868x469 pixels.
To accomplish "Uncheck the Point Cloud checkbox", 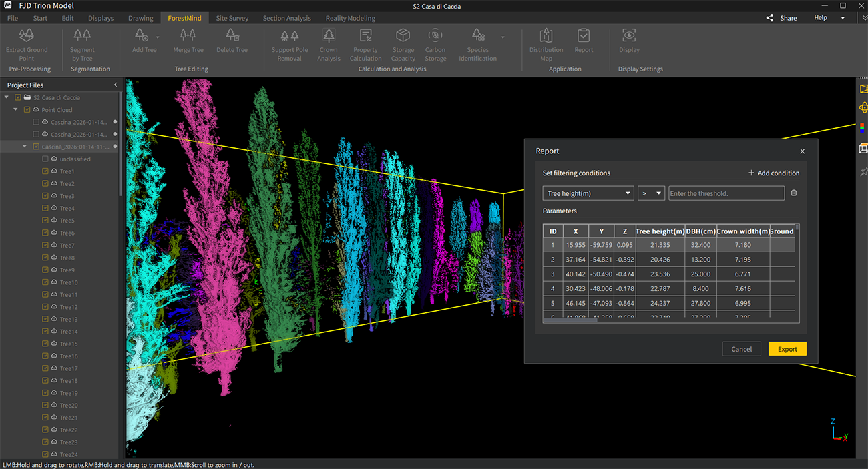I will pyautogui.click(x=27, y=110).
